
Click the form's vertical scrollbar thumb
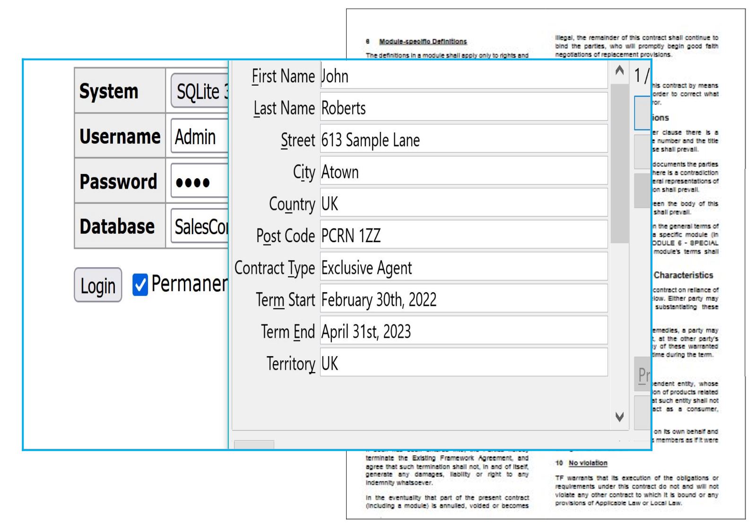pos(619,163)
